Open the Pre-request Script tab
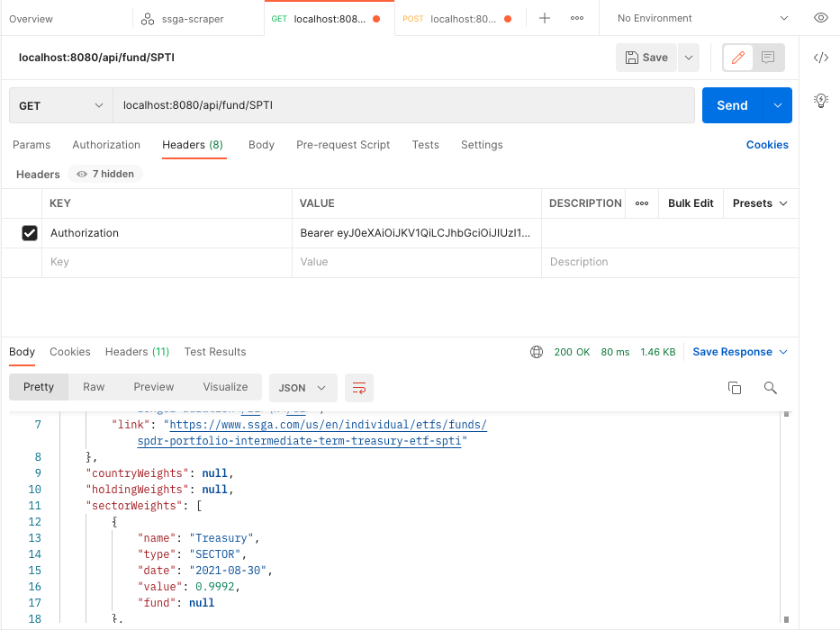This screenshot has width=840, height=630. tap(343, 145)
